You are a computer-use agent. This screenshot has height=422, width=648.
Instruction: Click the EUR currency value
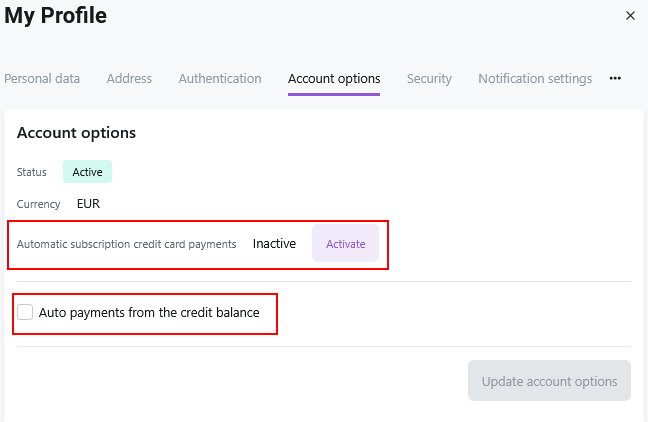[88, 204]
